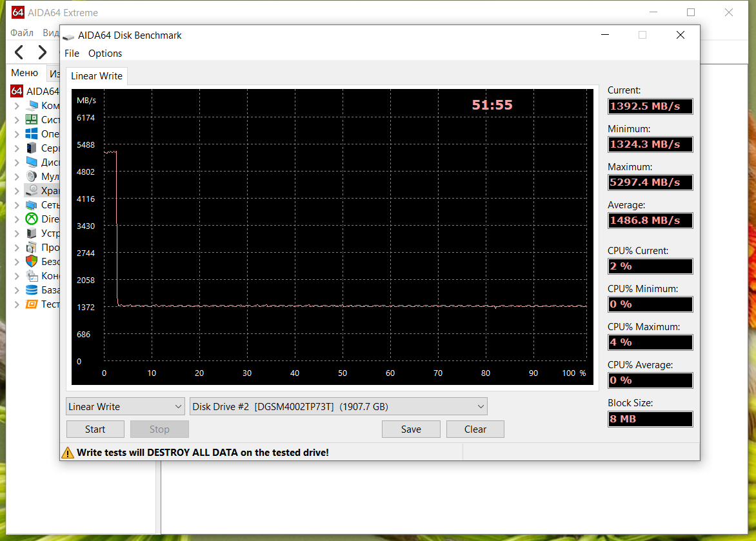Click the AIDA64 Extreme title bar logo

[18, 12]
